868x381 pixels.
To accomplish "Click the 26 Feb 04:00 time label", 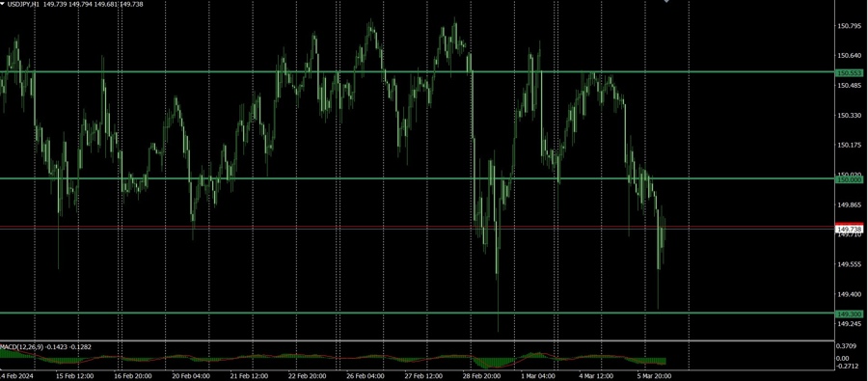I will (x=366, y=376).
